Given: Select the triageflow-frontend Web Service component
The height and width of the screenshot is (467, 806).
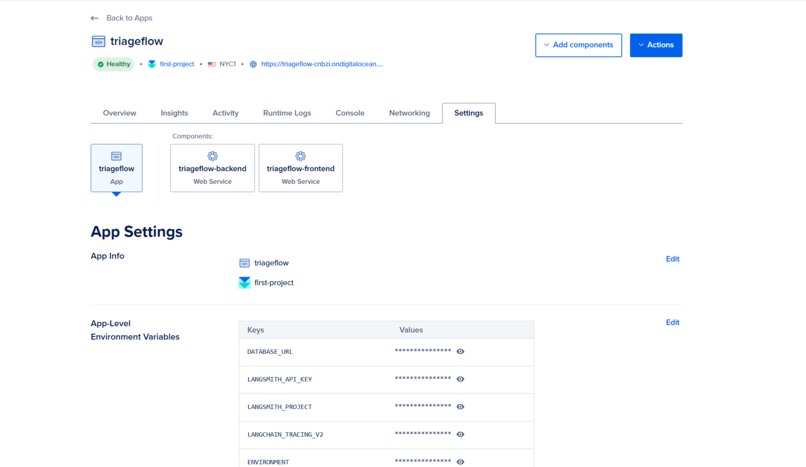Looking at the screenshot, I should (x=301, y=168).
